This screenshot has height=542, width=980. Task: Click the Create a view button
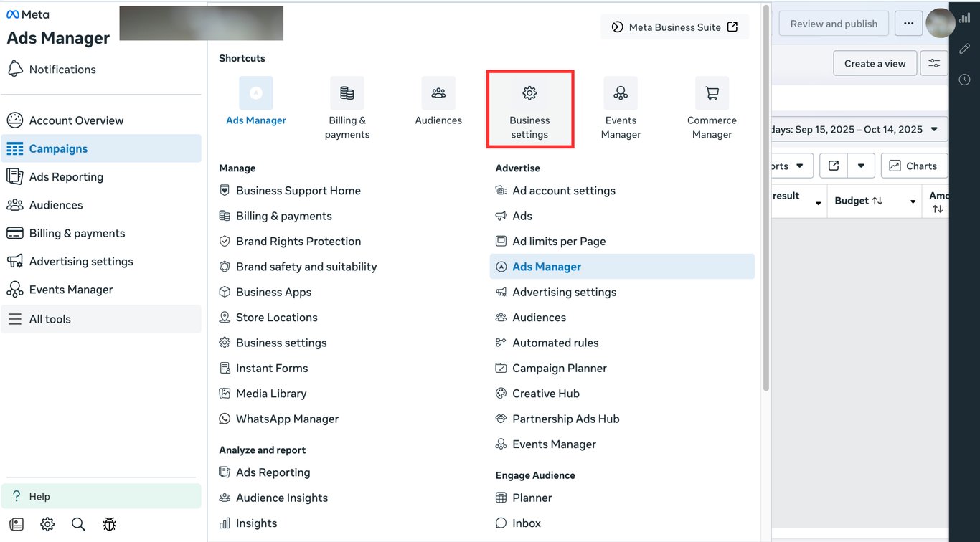[x=875, y=63]
